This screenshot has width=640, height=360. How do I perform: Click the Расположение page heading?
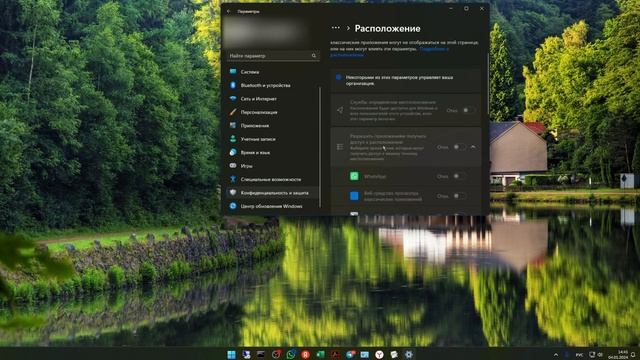[387, 28]
